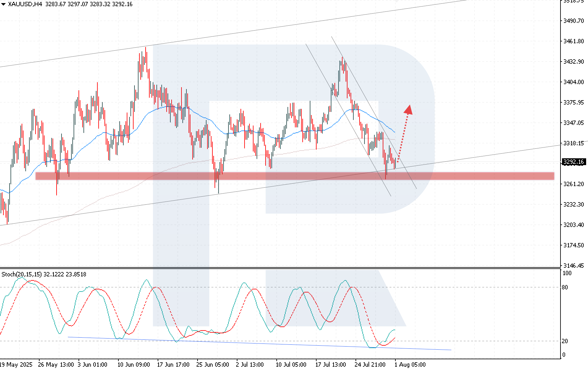This screenshot has height=371, width=588.
Task: Open the dropdown triangle beside XAUUSD,H4
Action: coord(3,4)
